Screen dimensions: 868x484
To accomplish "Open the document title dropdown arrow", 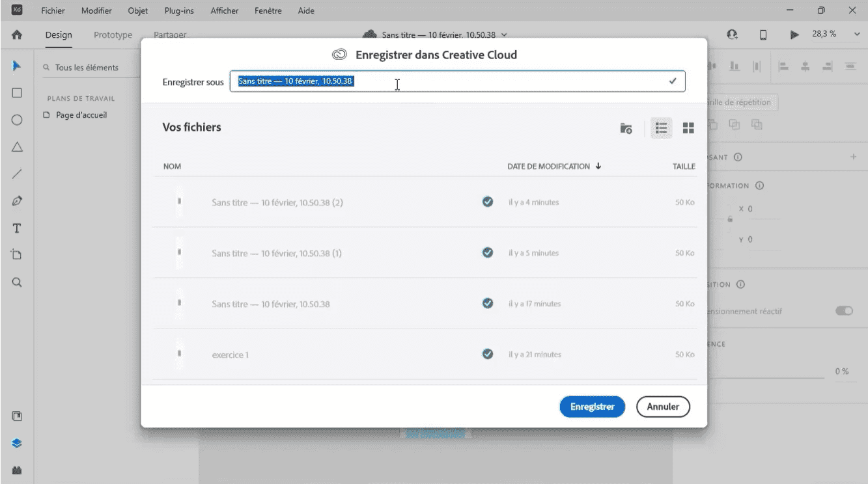I will 504,34.
